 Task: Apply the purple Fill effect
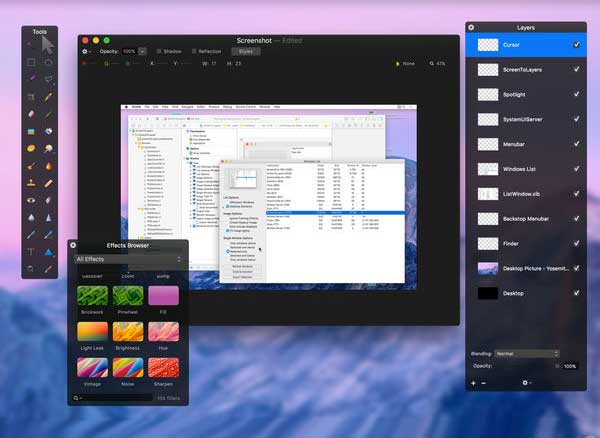point(163,296)
